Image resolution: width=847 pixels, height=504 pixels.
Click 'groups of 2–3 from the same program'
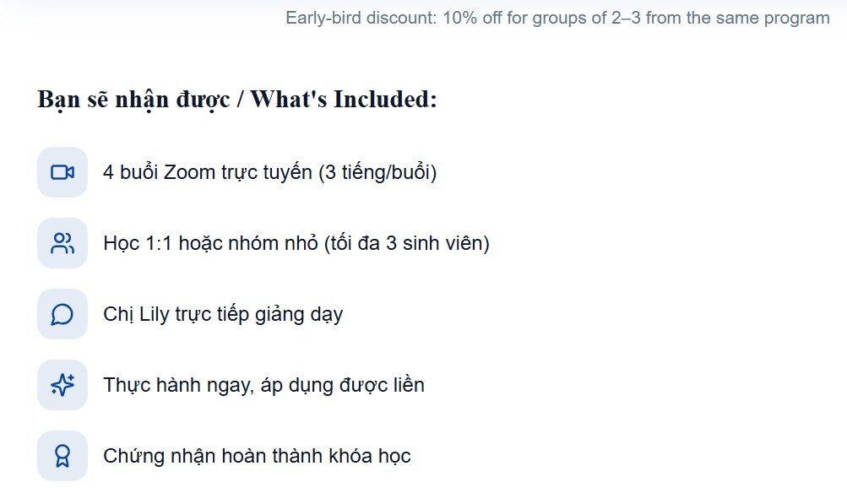pos(681,18)
